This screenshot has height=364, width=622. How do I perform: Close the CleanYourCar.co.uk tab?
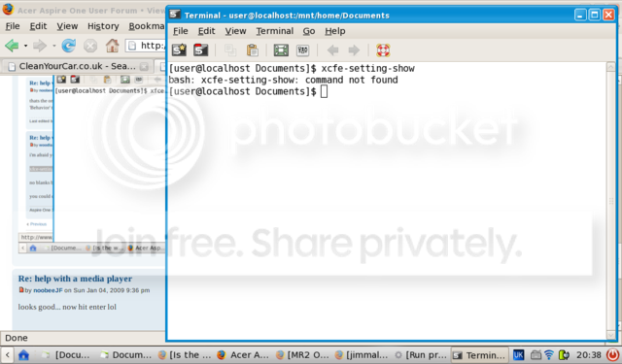pyautogui.click(x=145, y=67)
